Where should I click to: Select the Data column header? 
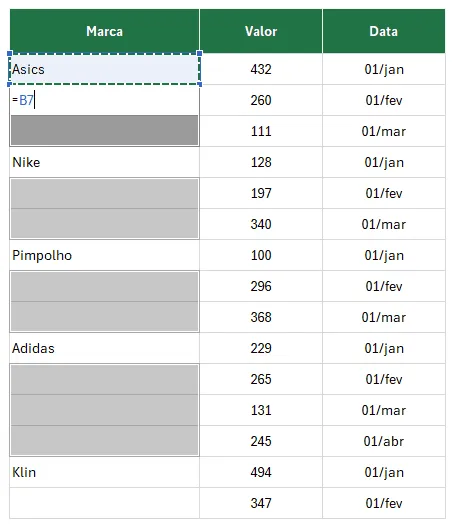pos(384,31)
